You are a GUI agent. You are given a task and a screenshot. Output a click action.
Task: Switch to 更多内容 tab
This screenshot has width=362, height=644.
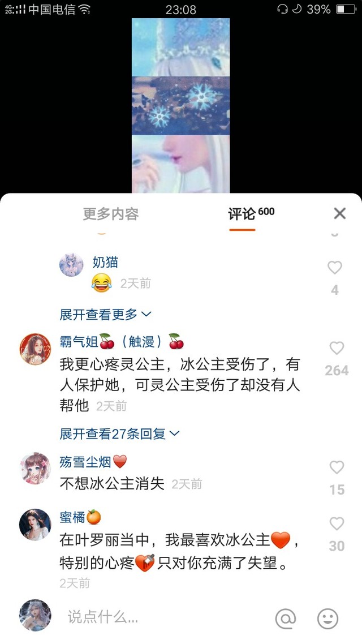[111, 214]
